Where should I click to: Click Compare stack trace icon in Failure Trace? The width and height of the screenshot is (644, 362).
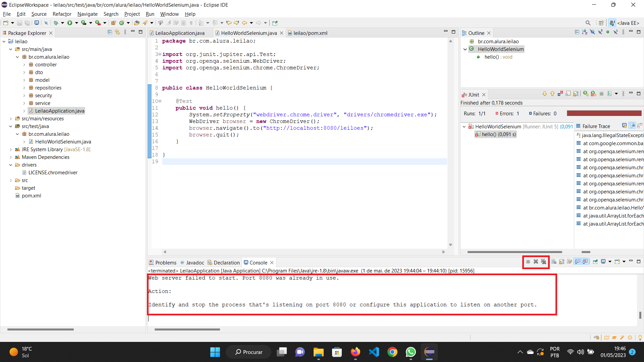click(x=640, y=126)
